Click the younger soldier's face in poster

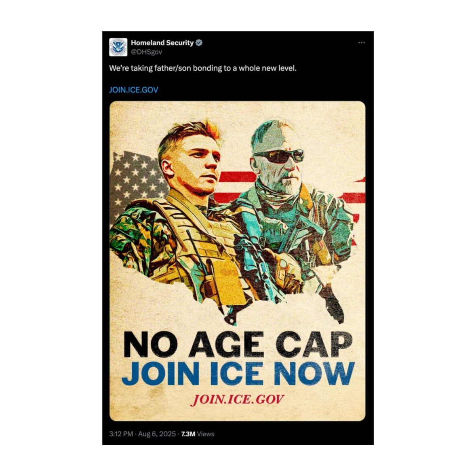198,162
